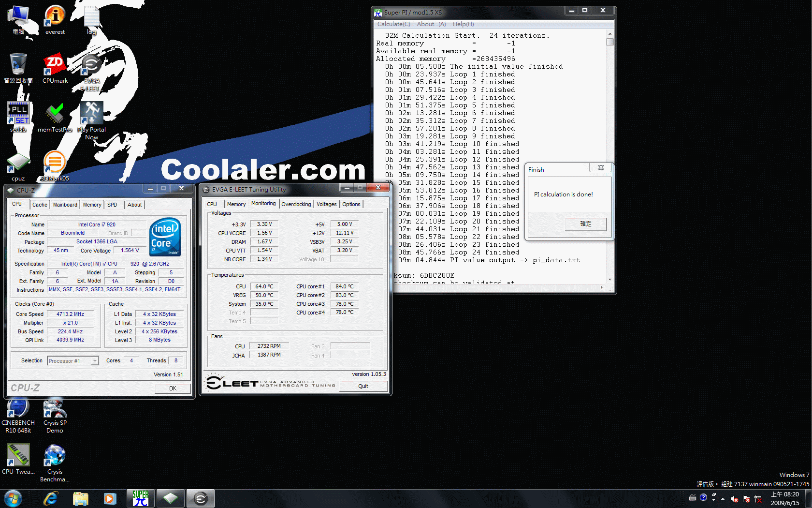Screen dimensions: 812x508
Task: Click the Quit button in E-LEET
Action: [363, 386]
